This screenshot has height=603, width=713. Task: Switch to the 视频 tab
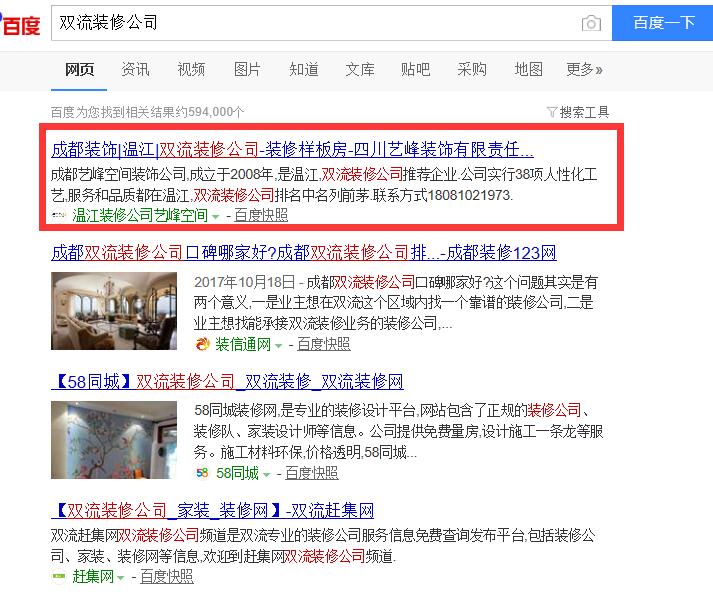click(x=191, y=70)
